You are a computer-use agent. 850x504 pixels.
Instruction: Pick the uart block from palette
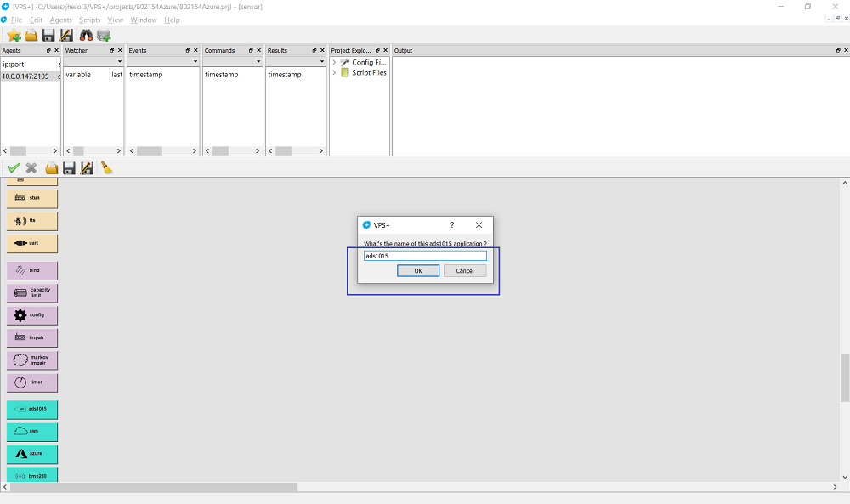tap(32, 244)
